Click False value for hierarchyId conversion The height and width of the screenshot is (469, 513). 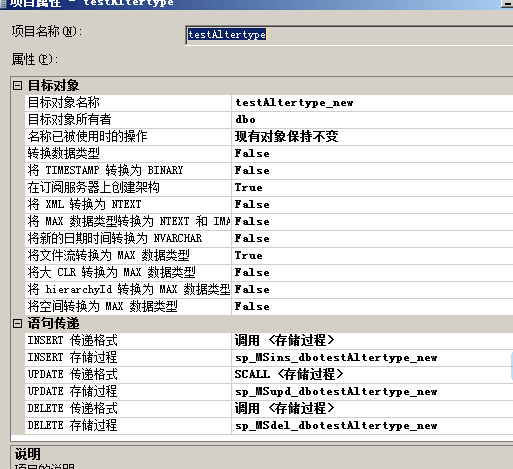373,290
